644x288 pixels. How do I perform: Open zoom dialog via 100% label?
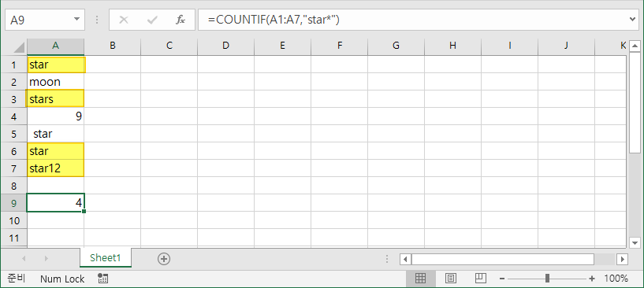616,279
